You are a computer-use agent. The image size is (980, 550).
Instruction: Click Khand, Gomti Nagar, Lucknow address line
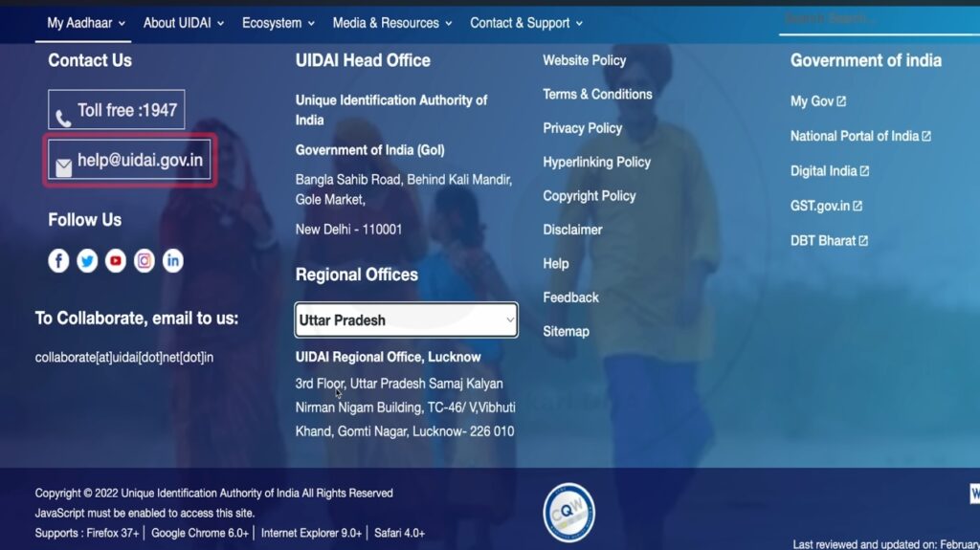tap(405, 431)
